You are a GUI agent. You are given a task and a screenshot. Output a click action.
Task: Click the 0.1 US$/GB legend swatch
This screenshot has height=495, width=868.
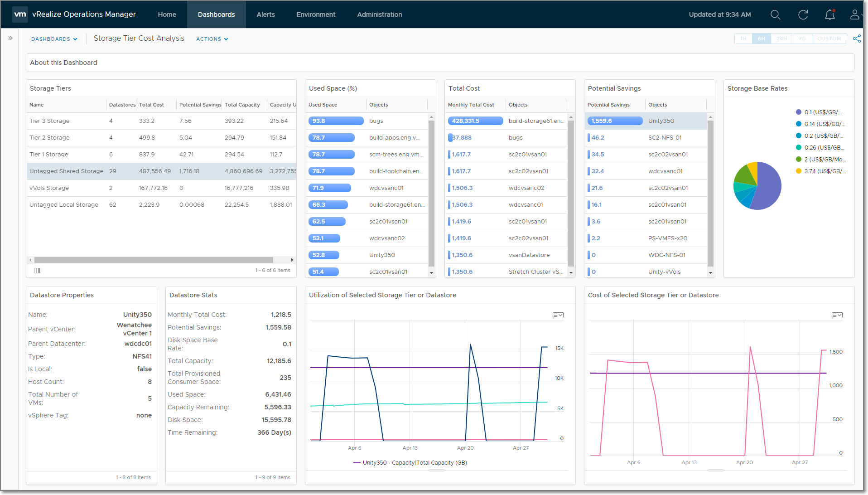pos(798,112)
